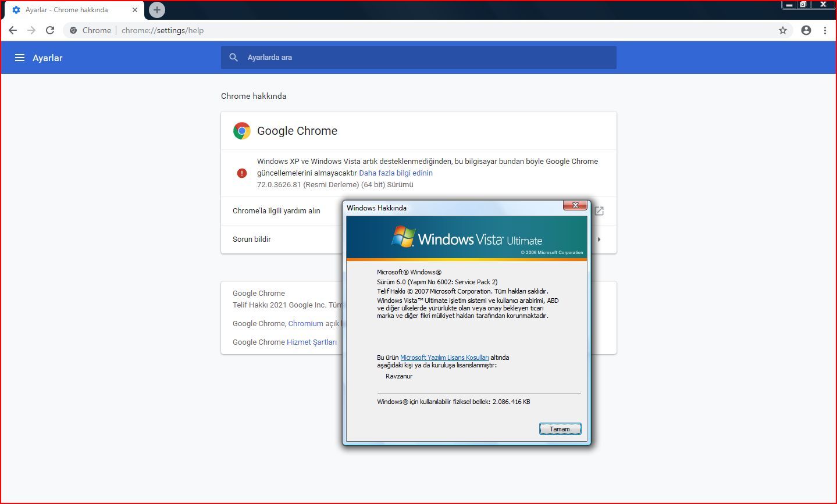The width and height of the screenshot is (837, 504).
Task: Expand the Sorun bildir arrow
Action: click(x=599, y=239)
